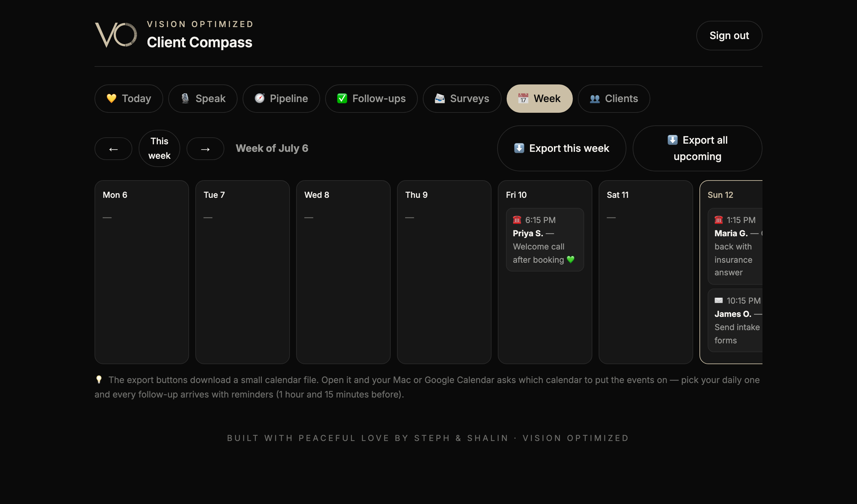Click the microphone icon on Speak
857x504 pixels.
click(x=185, y=98)
